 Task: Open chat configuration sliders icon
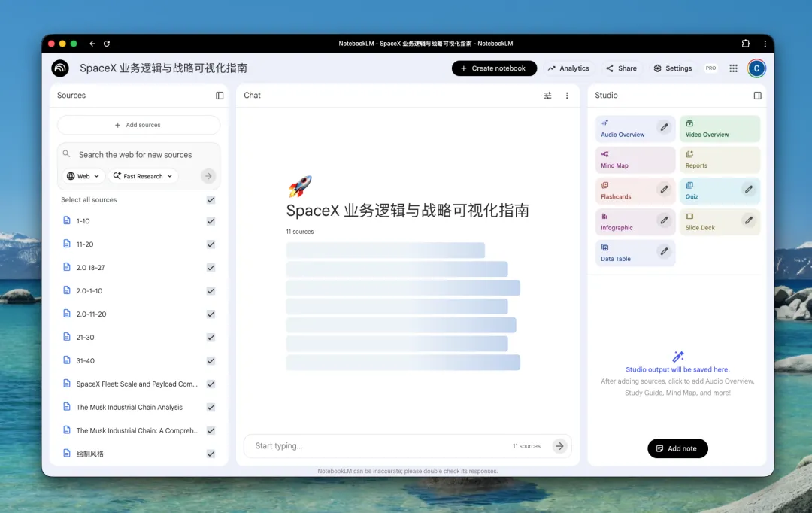(547, 96)
